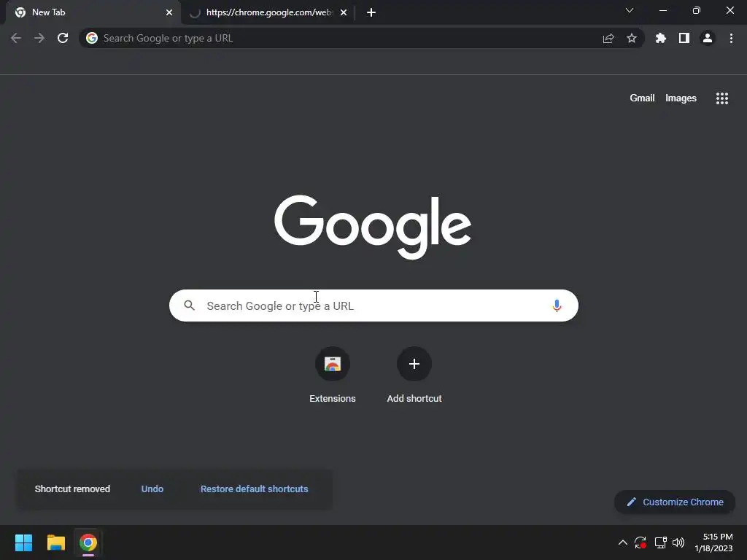Go back using the back arrow

click(x=16, y=38)
